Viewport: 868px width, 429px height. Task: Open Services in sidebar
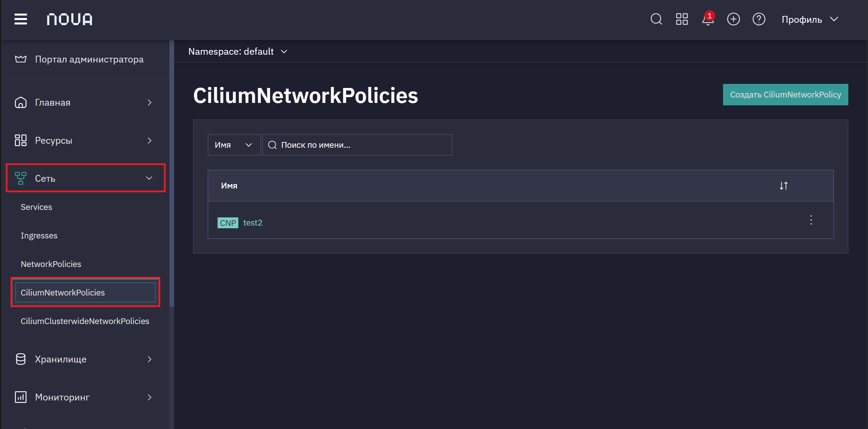pyautogui.click(x=36, y=207)
